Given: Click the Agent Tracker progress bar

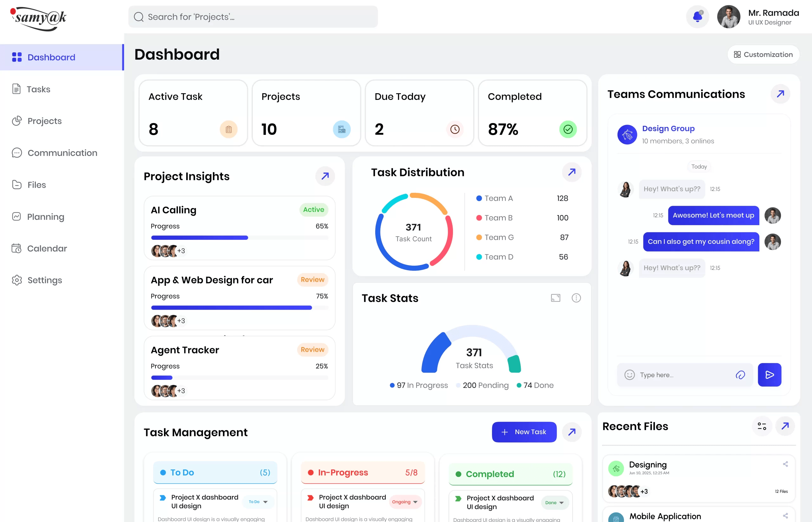Looking at the screenshot, I should (x=239, y=378).
